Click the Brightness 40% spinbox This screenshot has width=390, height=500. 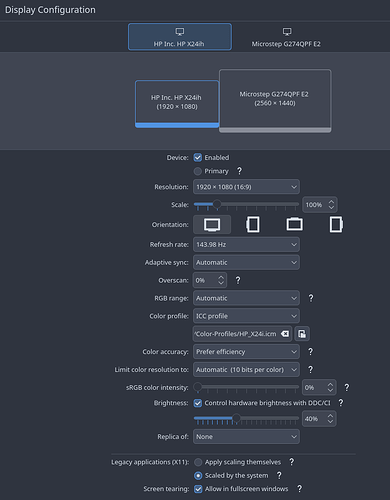[319, 419]
